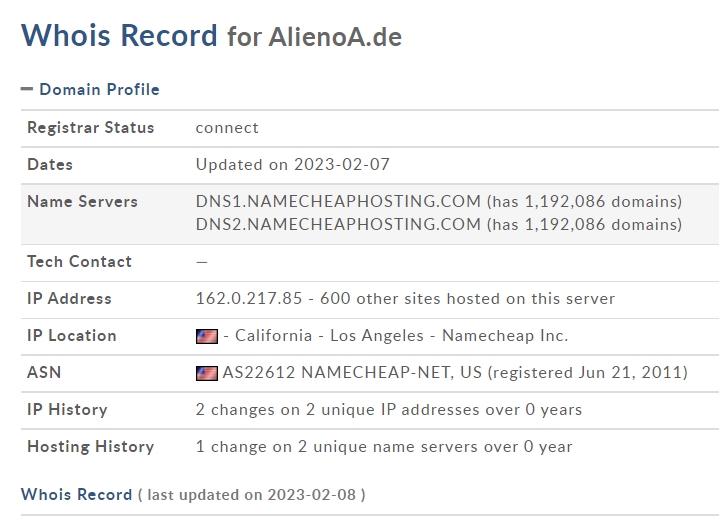The image size is (719, 516).
Task: Open DNS2.NAMECHEAPHOSTING.COM name server
Action: 338,224
